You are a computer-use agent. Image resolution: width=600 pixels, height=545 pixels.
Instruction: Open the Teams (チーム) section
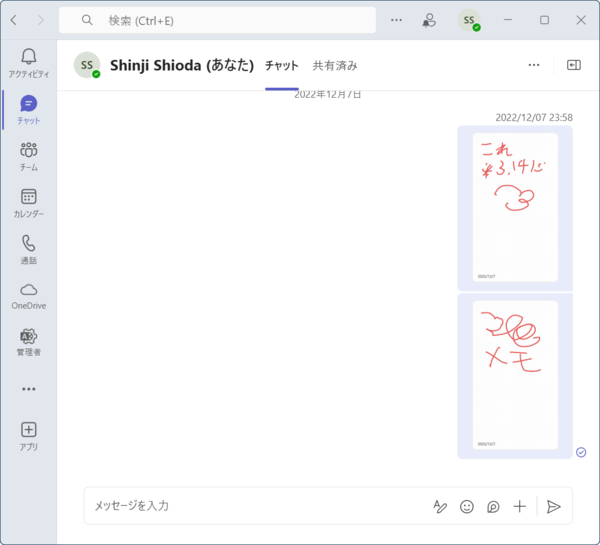click(x=29, y=157)
